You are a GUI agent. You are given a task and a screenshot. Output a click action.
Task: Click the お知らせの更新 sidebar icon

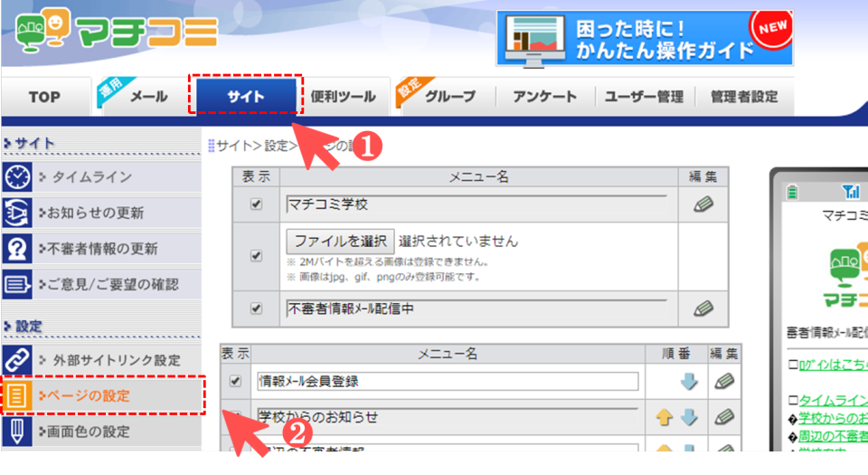[x=17, y=213]
